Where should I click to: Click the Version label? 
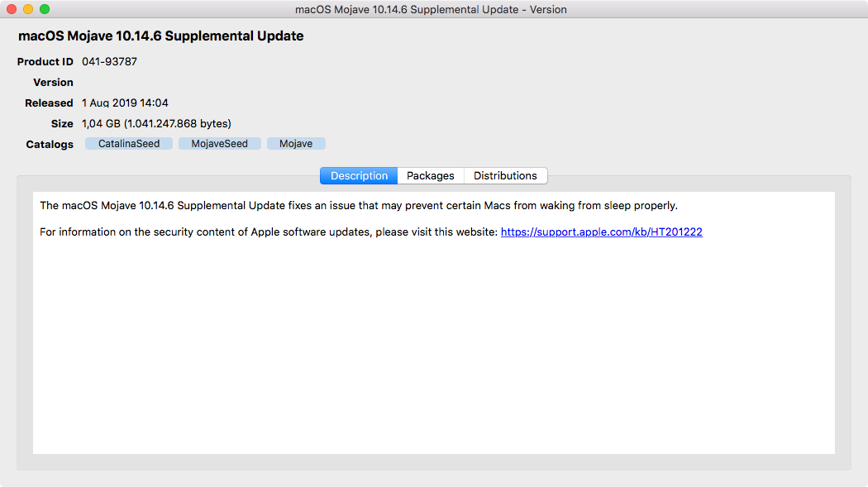point(53,83)
